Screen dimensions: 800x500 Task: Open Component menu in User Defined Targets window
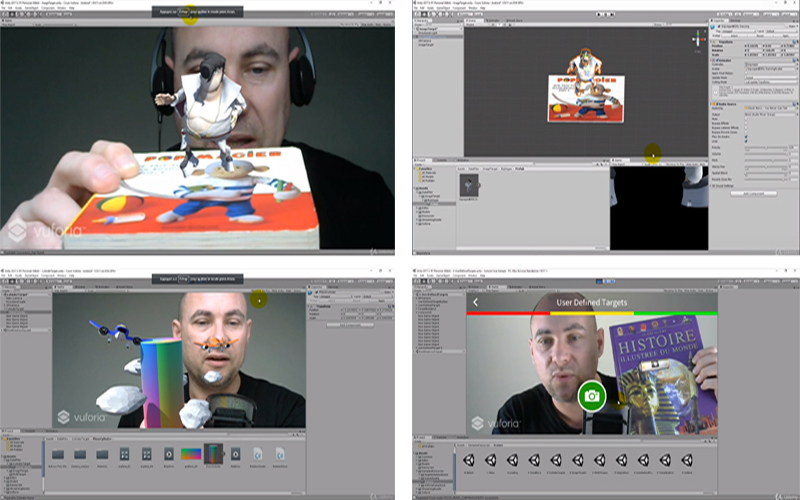tap(459, 276)
